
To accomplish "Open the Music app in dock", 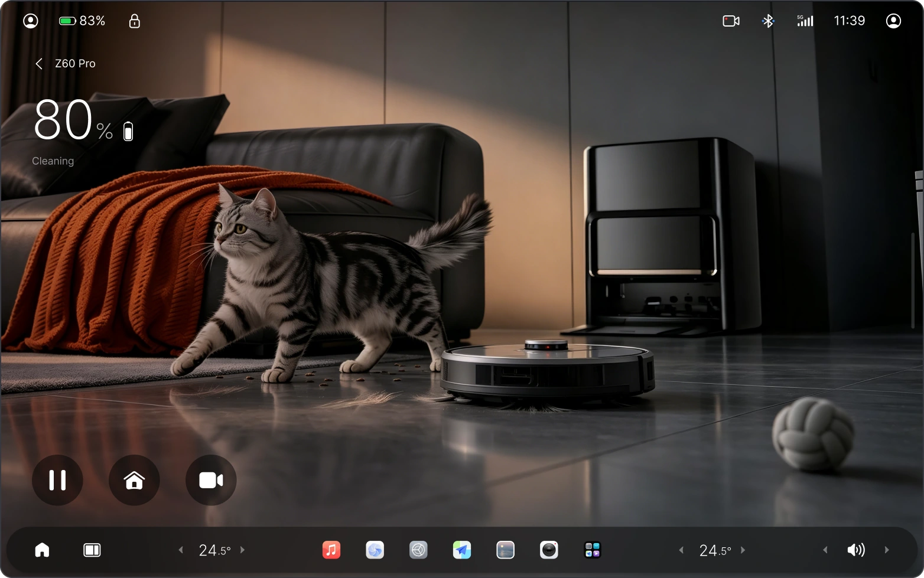I will click(331, 550).
